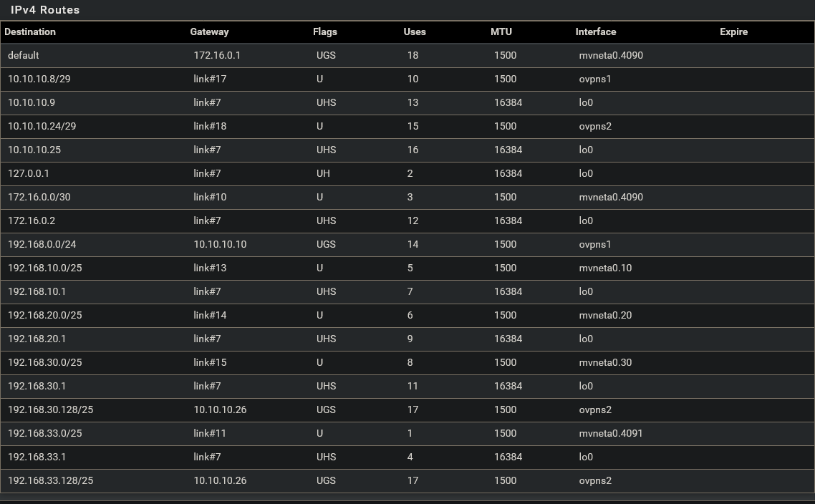Select the IPv4 Routes panel title
Screen dimensions: 815x504
click(x=45, y=10)
